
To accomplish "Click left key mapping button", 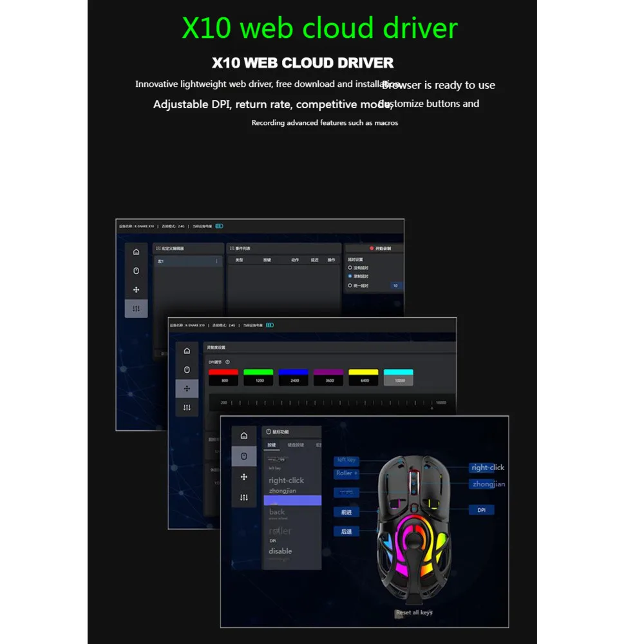I will [346, 460].
